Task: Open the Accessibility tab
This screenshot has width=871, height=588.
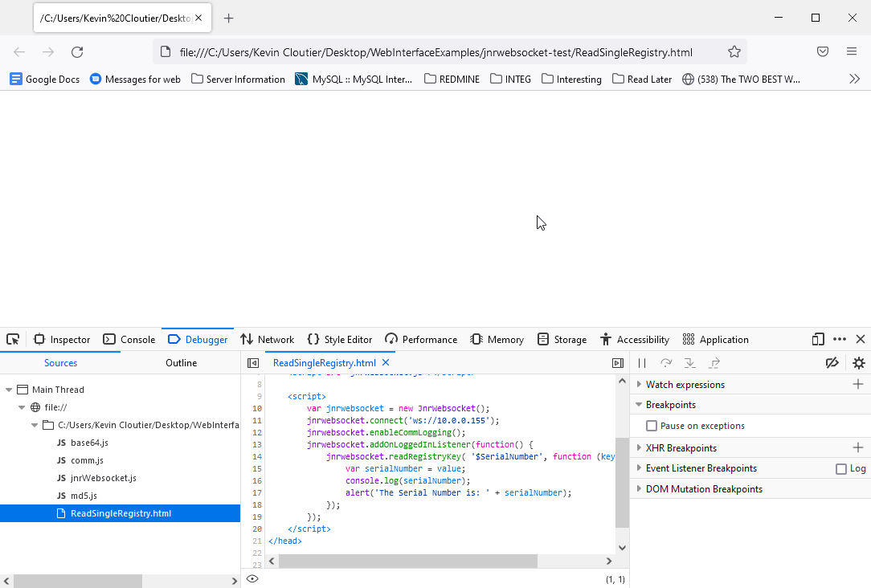Action: coord(635,339)
